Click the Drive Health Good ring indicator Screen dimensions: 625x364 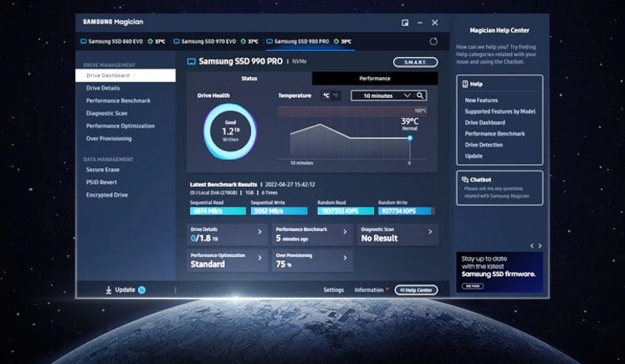[230, 131]
